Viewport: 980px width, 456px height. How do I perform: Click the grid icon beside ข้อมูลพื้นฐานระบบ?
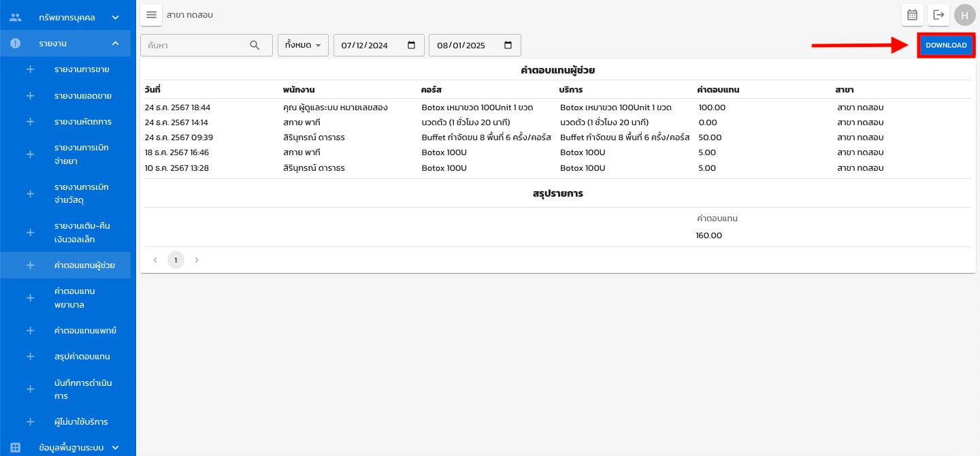(16, 448)
